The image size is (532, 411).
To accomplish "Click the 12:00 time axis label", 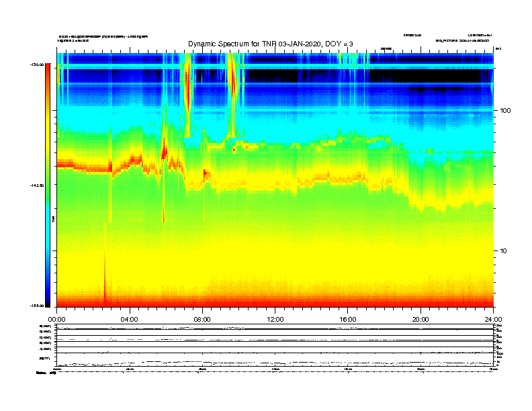I will click(275, 320).
